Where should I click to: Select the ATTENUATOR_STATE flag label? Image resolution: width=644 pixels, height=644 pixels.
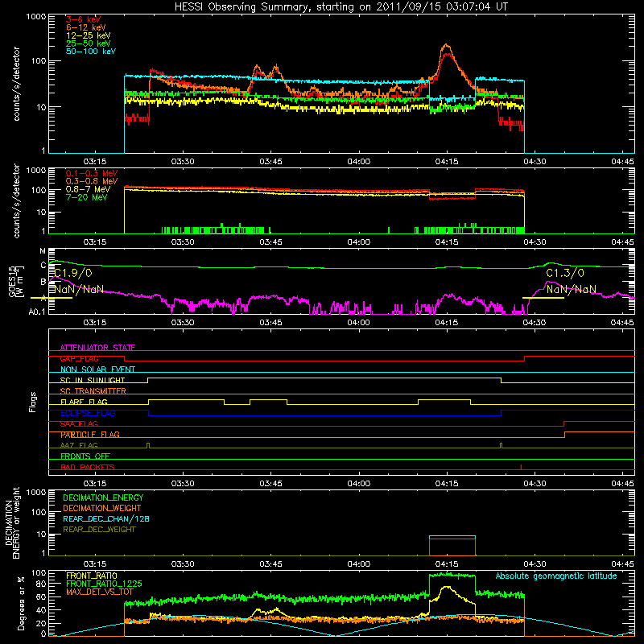[97, 348]
